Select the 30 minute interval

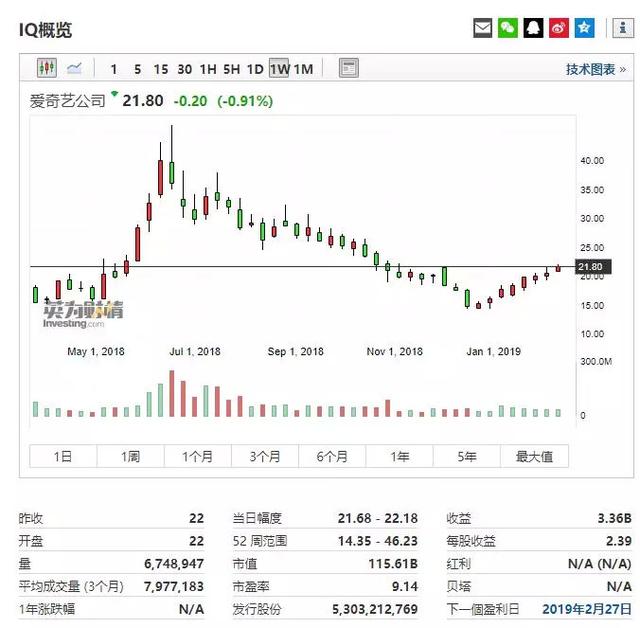(184, 69)
